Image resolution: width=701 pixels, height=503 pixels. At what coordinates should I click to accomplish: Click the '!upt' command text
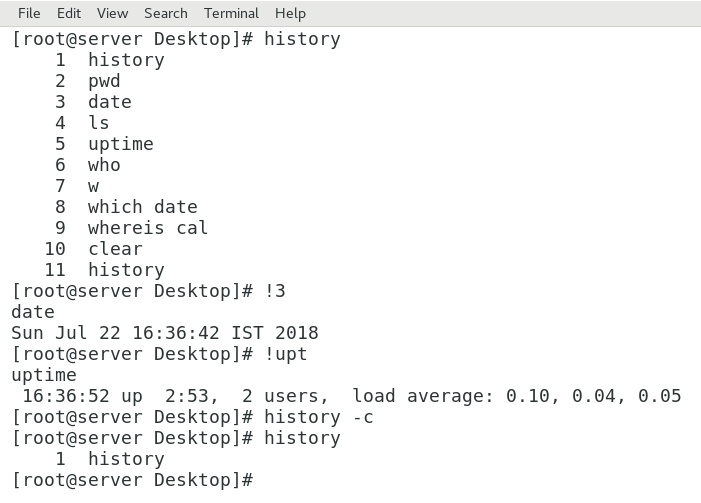(x=286, y=354)
